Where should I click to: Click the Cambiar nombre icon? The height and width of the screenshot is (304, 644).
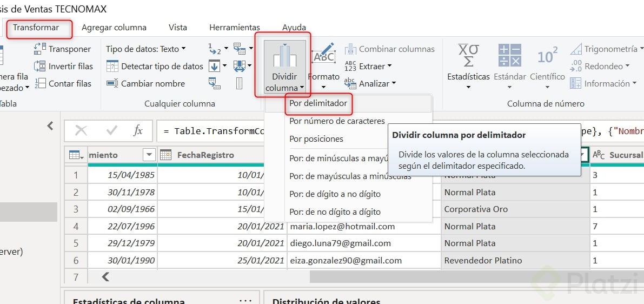click(112, 84)
